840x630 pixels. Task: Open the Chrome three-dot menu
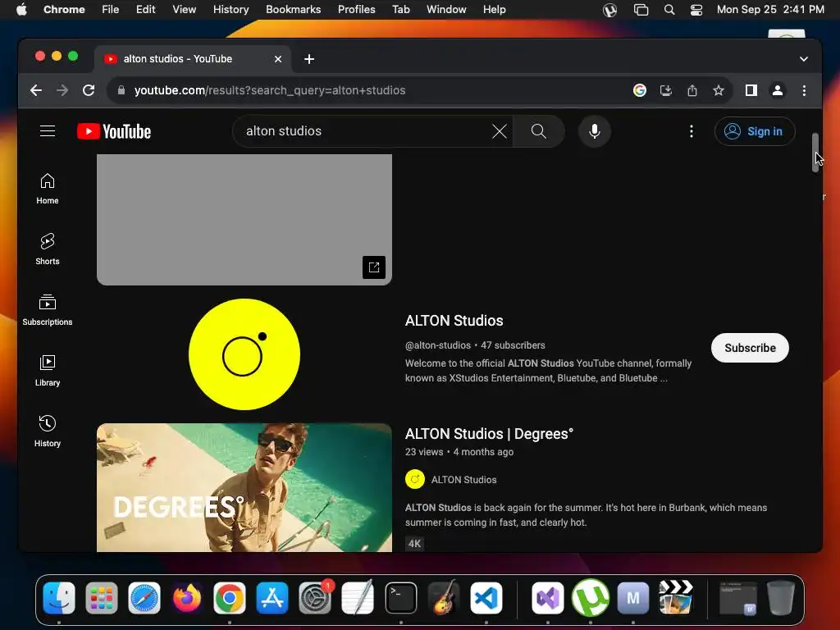[804, 90]
